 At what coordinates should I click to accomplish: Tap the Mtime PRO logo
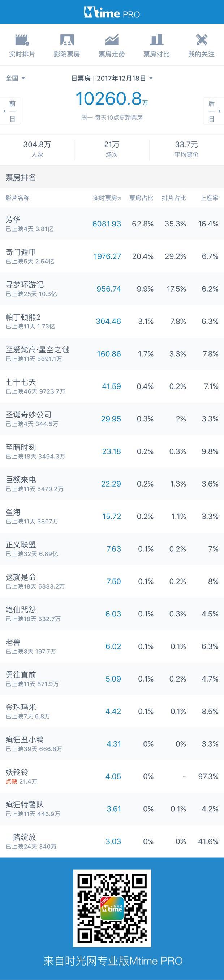tap(112, 13)
